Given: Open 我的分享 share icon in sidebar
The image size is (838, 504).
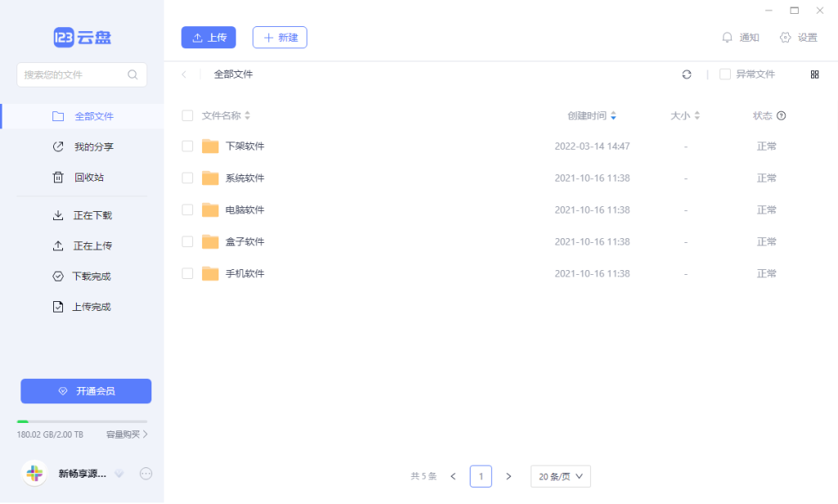Looking at the screenshot, I should pyautogui.click(x=56, y=146).
